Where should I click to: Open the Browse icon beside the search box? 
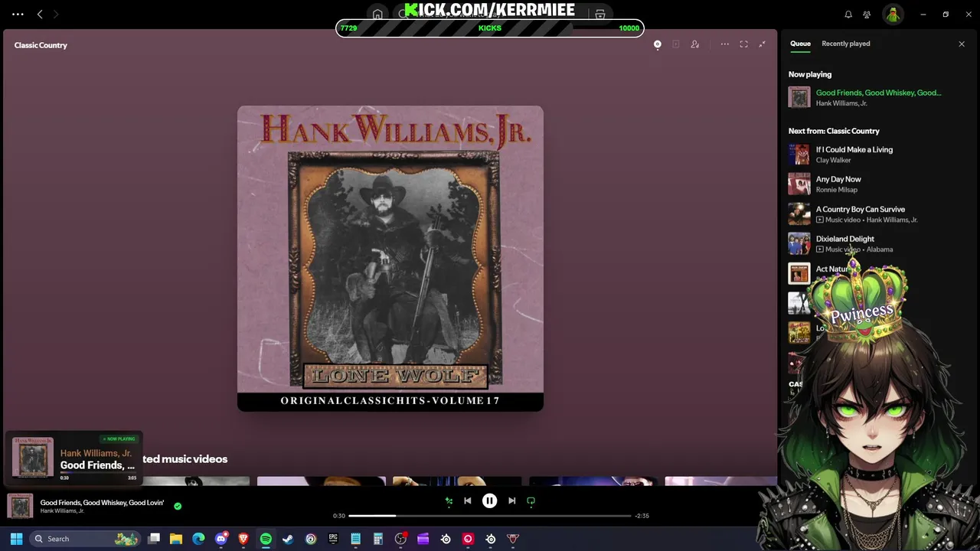tap(600, 15)
